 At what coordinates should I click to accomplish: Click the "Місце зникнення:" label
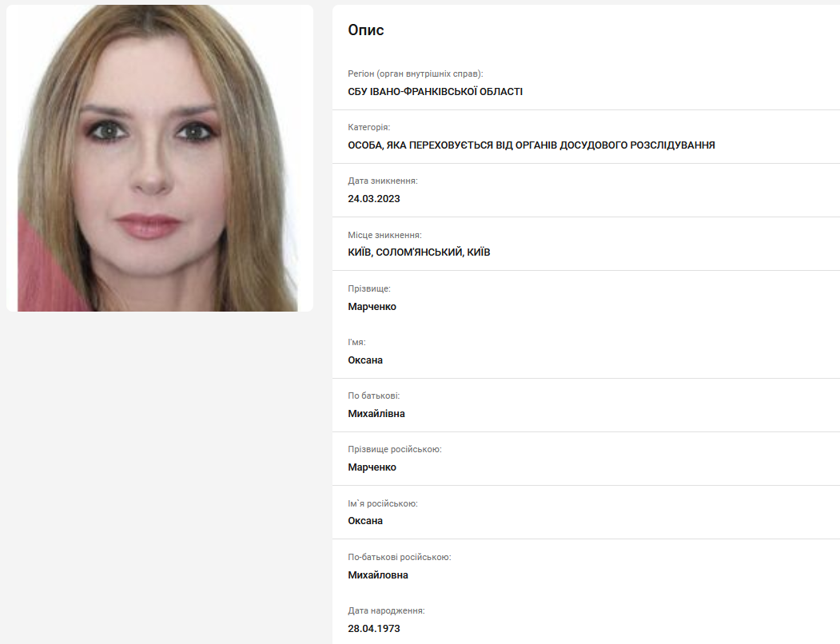pos(384,235)
